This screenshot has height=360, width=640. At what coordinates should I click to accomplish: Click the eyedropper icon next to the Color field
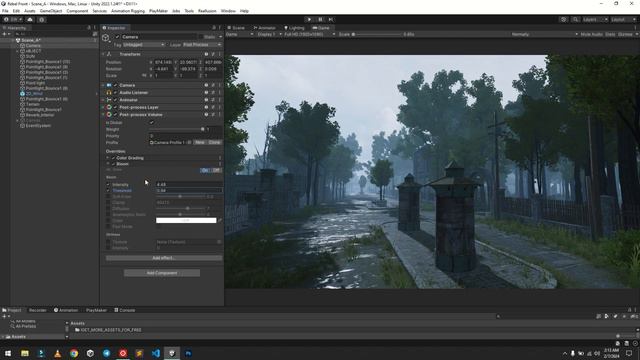(220, 220)
